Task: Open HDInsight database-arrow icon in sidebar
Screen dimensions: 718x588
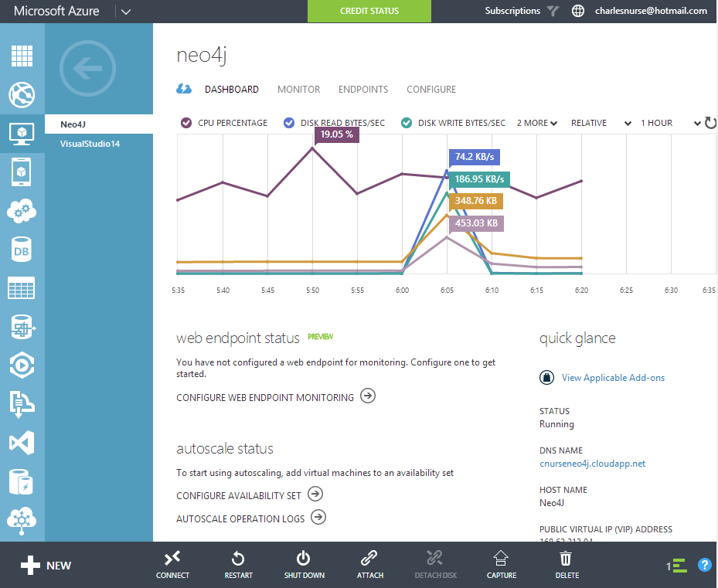Action: (x=22, y=327)
